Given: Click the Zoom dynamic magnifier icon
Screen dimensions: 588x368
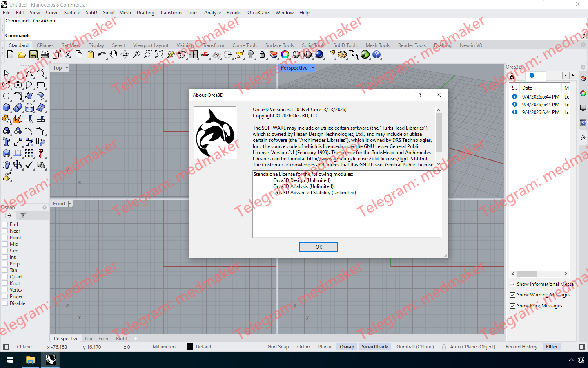Looking at the screenshot, I should point(136,54).
